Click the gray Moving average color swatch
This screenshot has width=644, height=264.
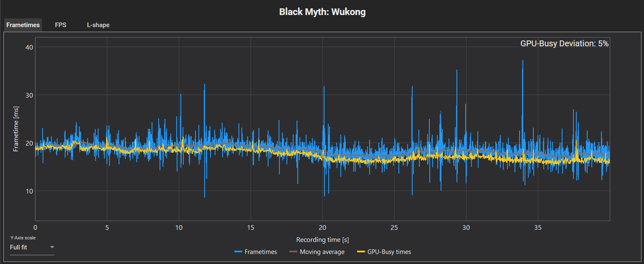click(293, 252)
